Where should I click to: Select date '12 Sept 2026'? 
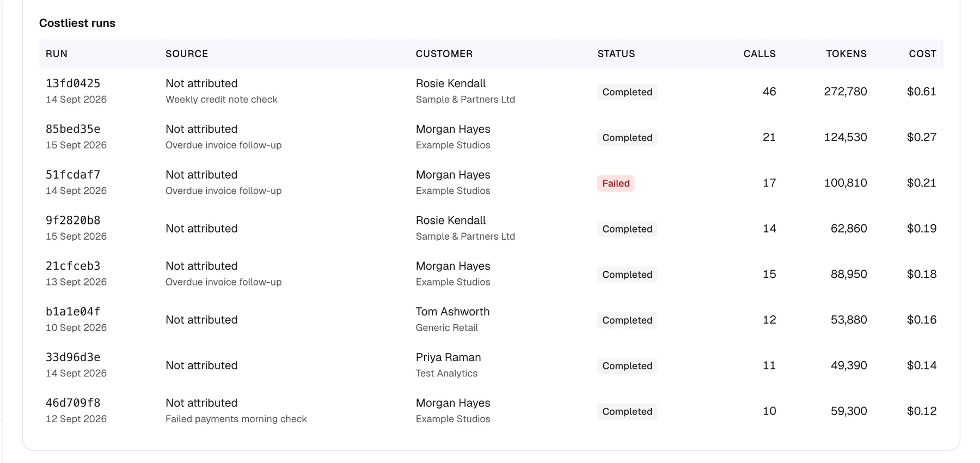(76, 419)
